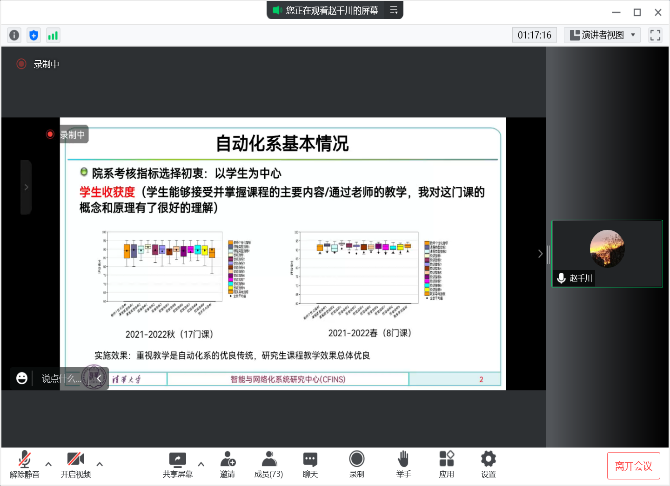Open the Apps (应用) icon

click(446, 462)
